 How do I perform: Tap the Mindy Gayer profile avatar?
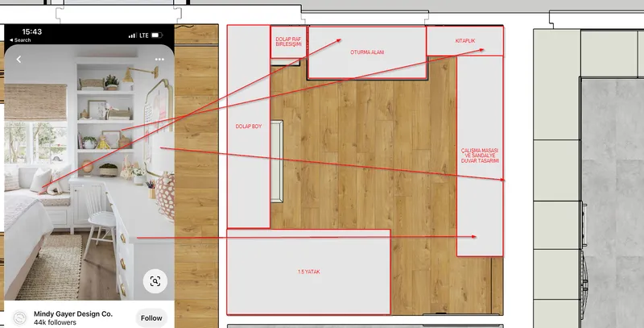pos(19,318)
